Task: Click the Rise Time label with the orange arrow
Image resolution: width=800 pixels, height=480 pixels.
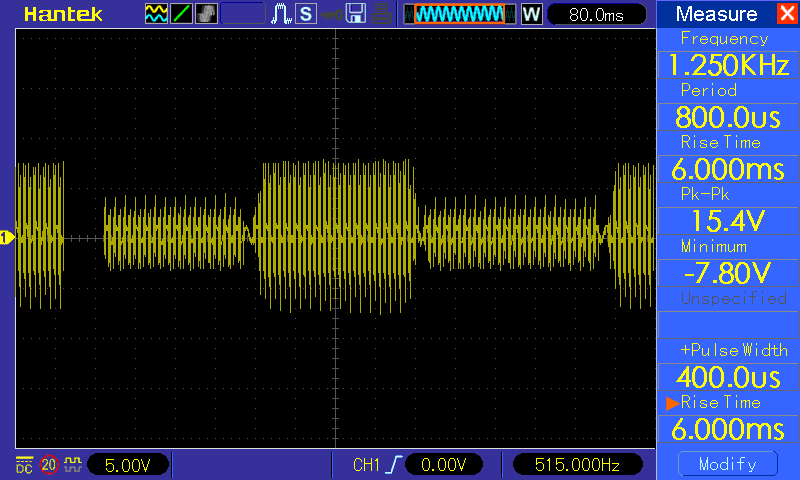Action: [720, 402]
